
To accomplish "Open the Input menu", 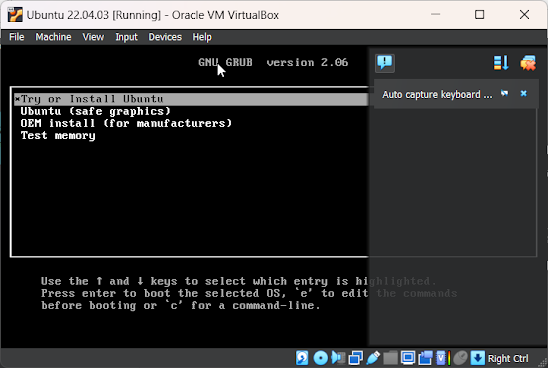I will point(126,37).
